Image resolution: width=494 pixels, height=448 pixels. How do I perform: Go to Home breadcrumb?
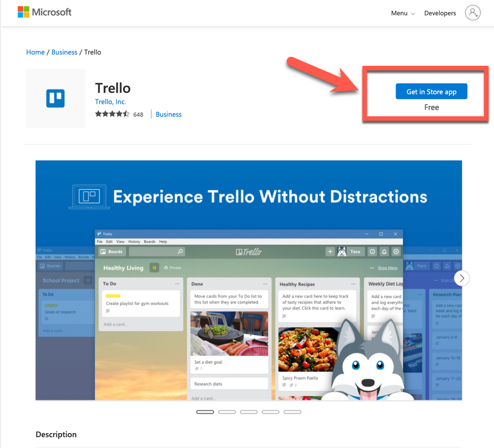tap(35, 52)
